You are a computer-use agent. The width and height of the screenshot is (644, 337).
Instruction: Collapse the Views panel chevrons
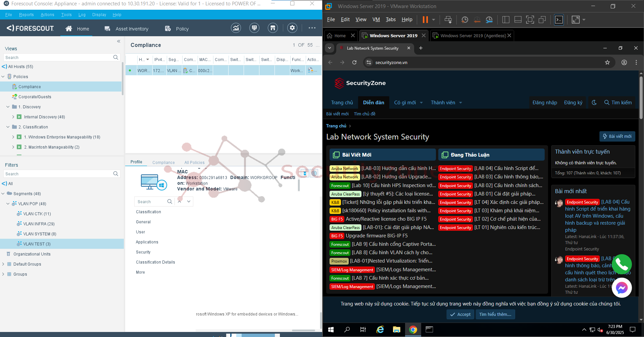(118, 41)
